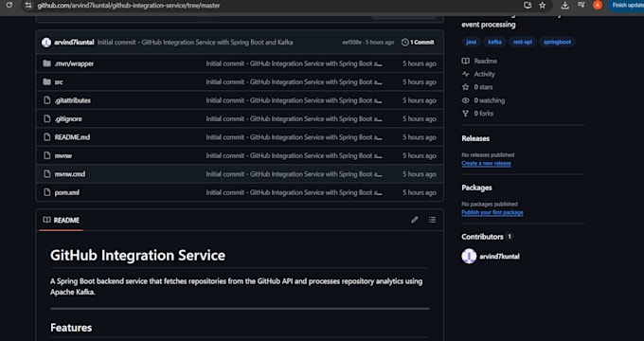This screenshot has width=644, height=341.
Task: Open the Readme link in About sidebar
Action: point(486,62)
